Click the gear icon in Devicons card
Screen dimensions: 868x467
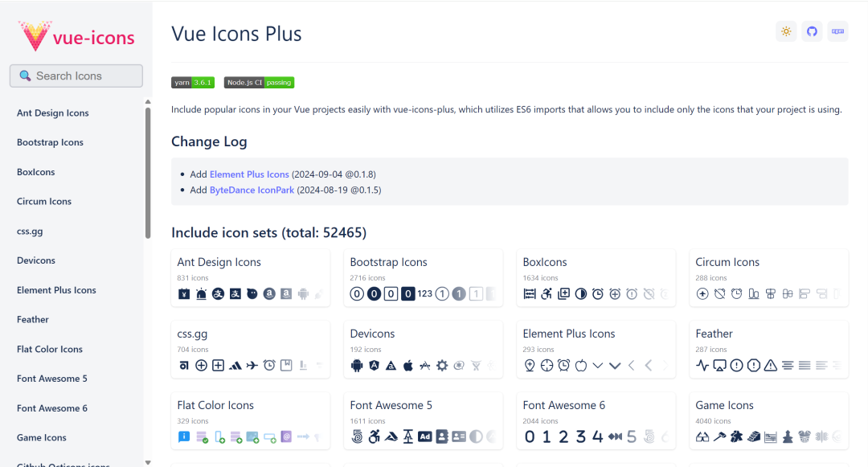[x=442, y=365]
